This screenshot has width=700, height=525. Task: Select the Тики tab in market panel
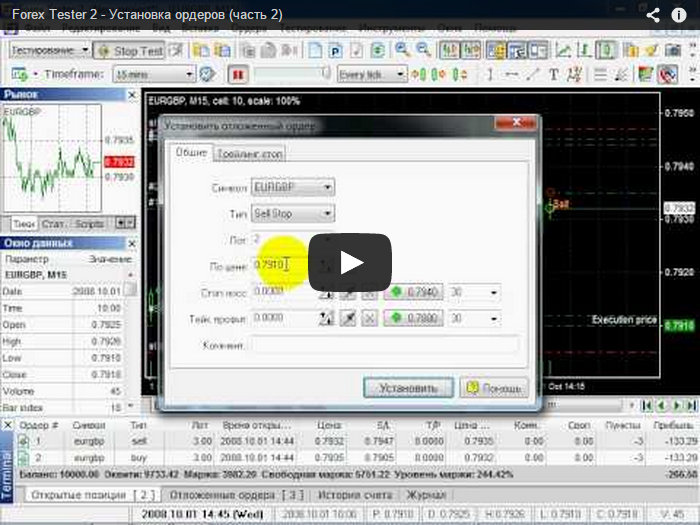[x=24, y=224]
